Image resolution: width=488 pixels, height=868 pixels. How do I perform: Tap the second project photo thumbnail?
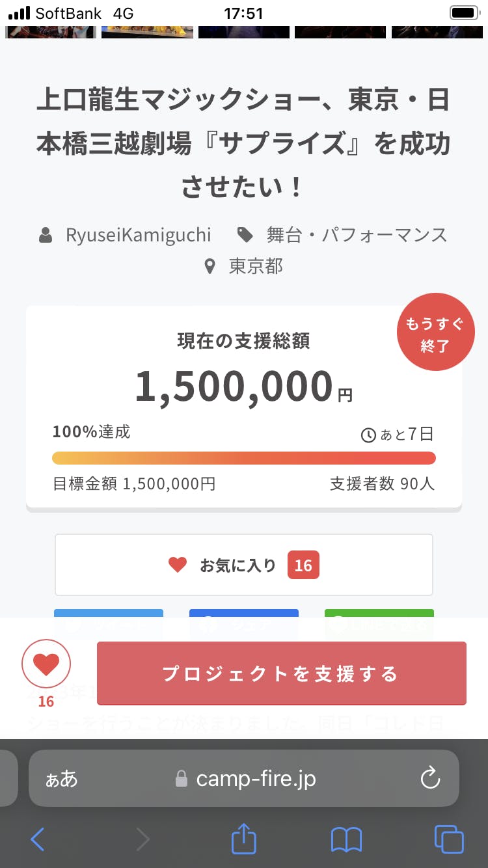147,32
